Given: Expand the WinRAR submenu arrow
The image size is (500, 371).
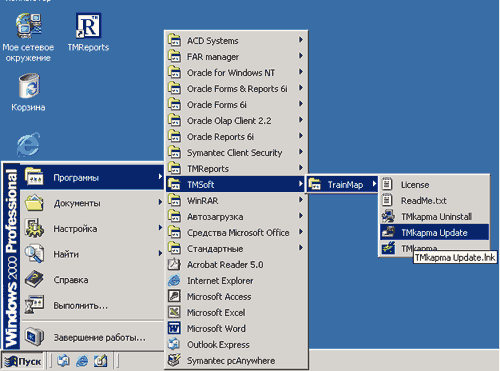Looking at the screenshot, I should [301, 200].
